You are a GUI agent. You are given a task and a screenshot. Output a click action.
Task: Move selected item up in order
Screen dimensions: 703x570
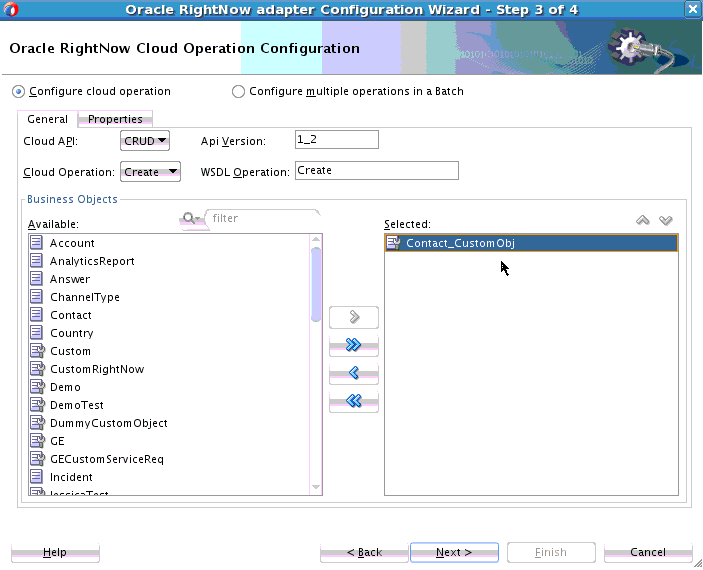point(642,220)
